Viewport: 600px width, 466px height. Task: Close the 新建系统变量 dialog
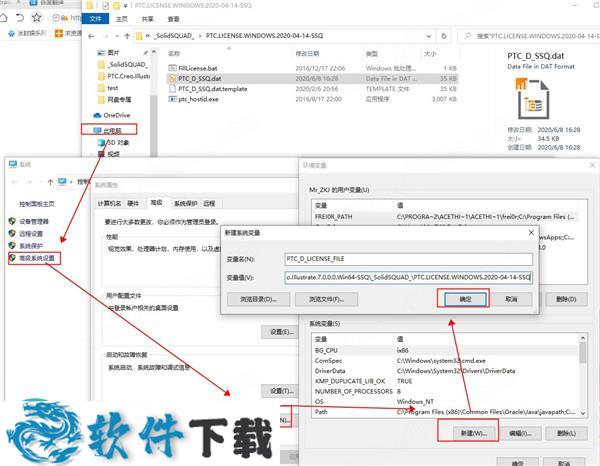(x=531, y=233)
